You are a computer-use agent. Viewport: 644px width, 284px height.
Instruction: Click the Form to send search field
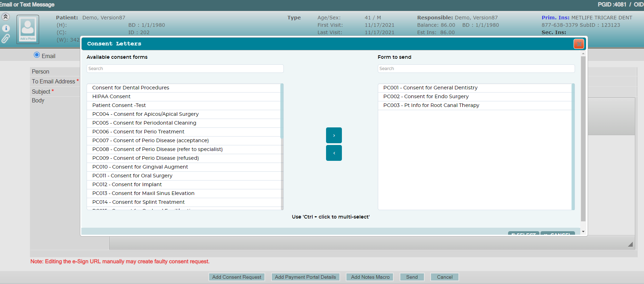click(476, 69)
